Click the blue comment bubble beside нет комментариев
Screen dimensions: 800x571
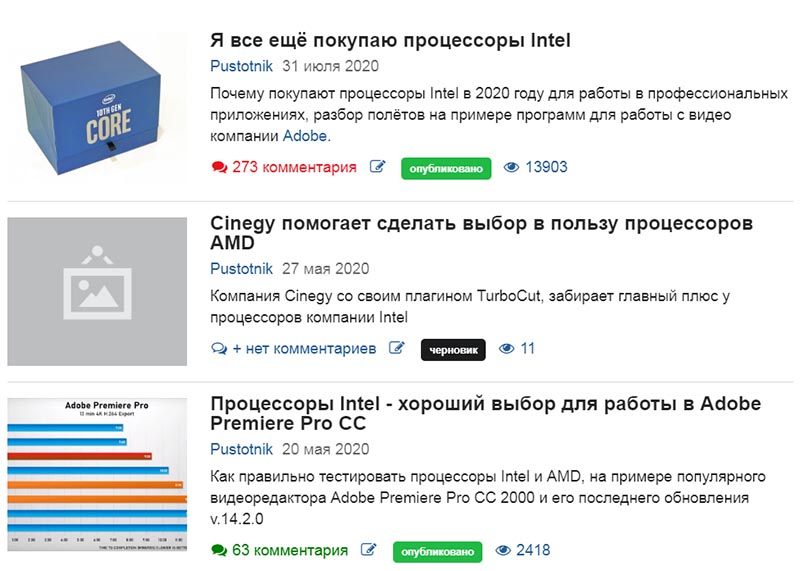pyautogui.click(x=219, y=349)
